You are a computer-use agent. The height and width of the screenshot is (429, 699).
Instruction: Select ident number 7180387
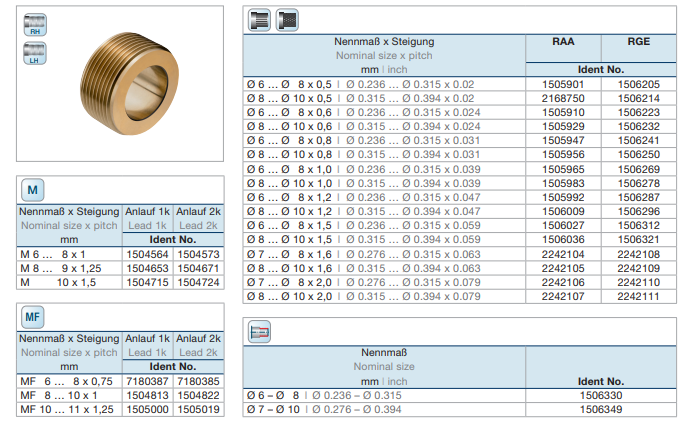tap(147, 381)
